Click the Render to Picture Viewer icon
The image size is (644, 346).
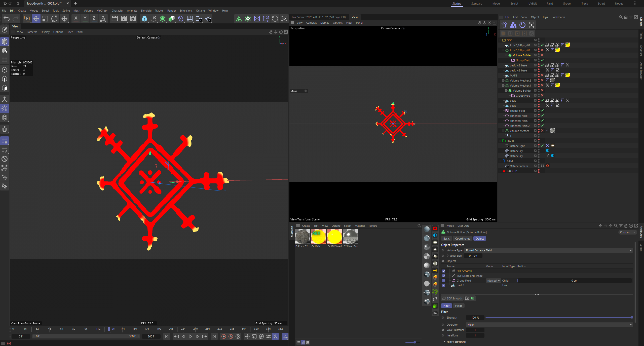(124, 19)
